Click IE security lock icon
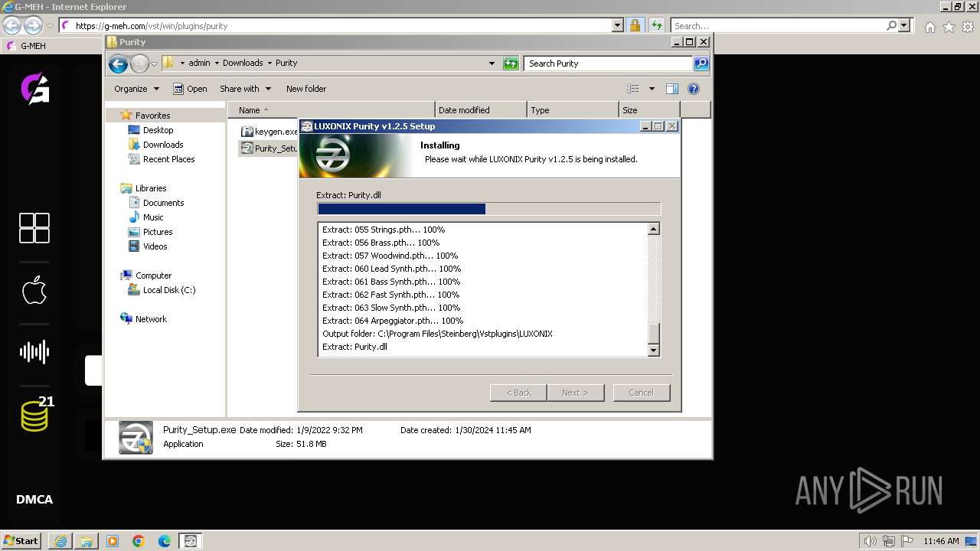The height and width of the screenshot is (551, 980). tap(635, 25)
